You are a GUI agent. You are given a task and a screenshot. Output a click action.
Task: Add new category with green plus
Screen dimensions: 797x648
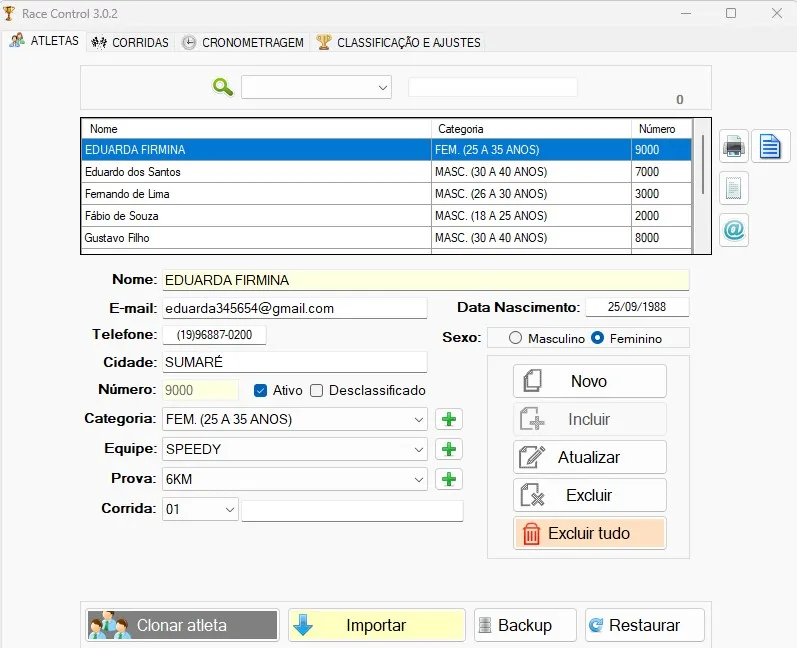click(449, 419)
